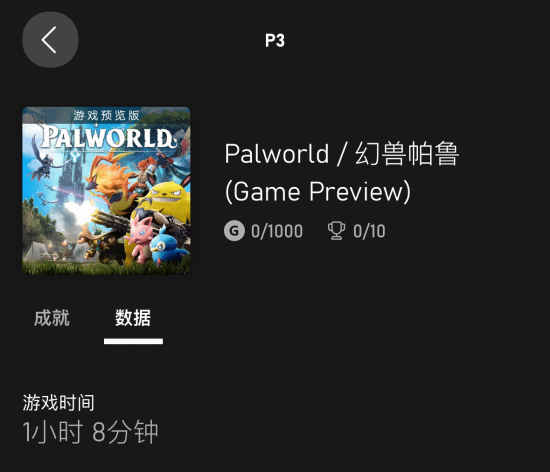Go back using the left arrow button
This screenshot has width=550, height=472.
50,40
